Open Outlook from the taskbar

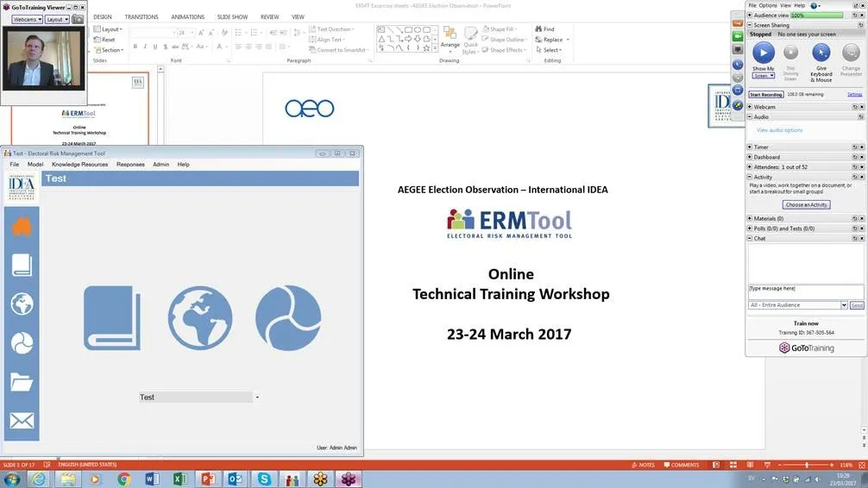tap(236, 479)
